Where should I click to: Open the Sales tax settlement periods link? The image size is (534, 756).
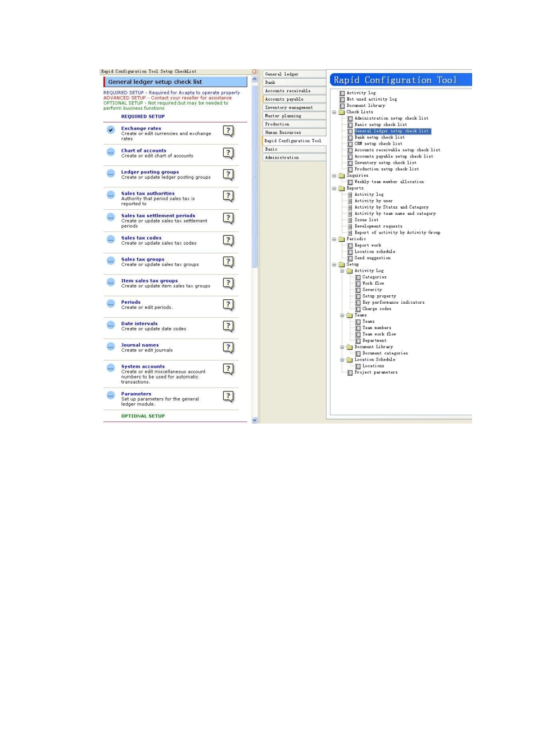point(159,215)
